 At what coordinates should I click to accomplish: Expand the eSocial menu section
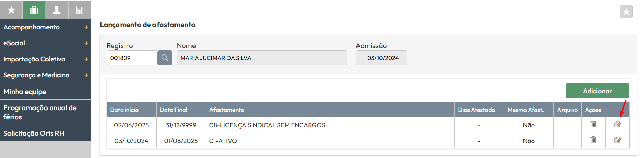[x=45, y=43]
